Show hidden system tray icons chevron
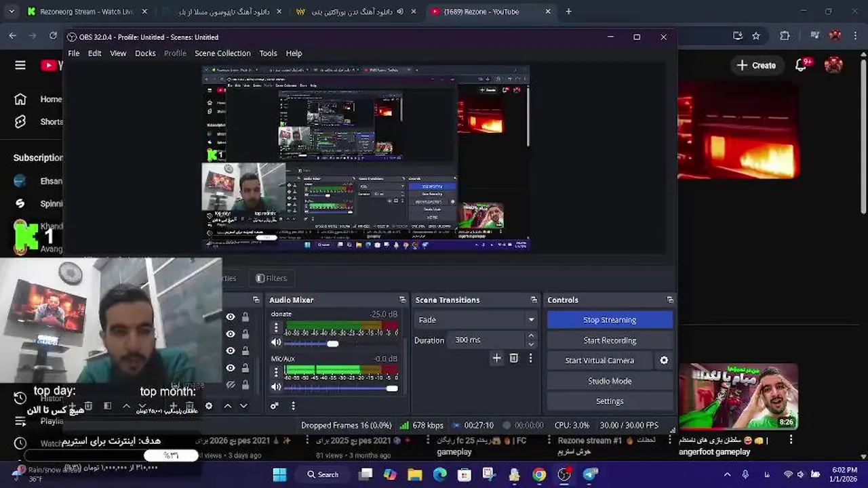The width and height of the screenshot is (868, 488). coord(727,474)
